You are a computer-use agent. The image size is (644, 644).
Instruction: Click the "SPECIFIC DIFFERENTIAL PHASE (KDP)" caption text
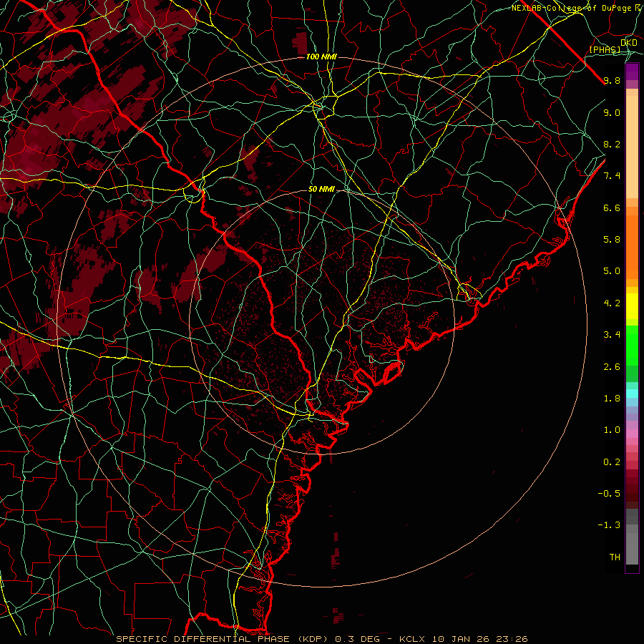click(x=224, y=639)
